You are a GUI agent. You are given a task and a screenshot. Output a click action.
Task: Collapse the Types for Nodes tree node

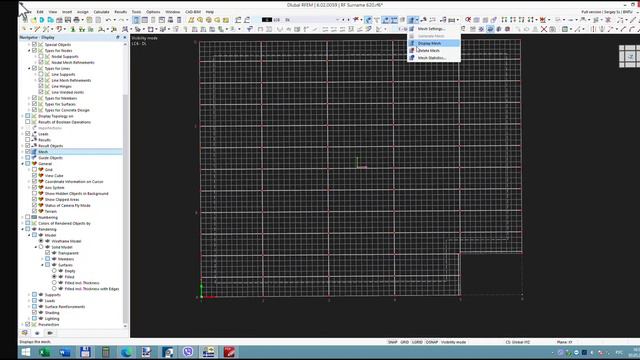click(29, 51)
